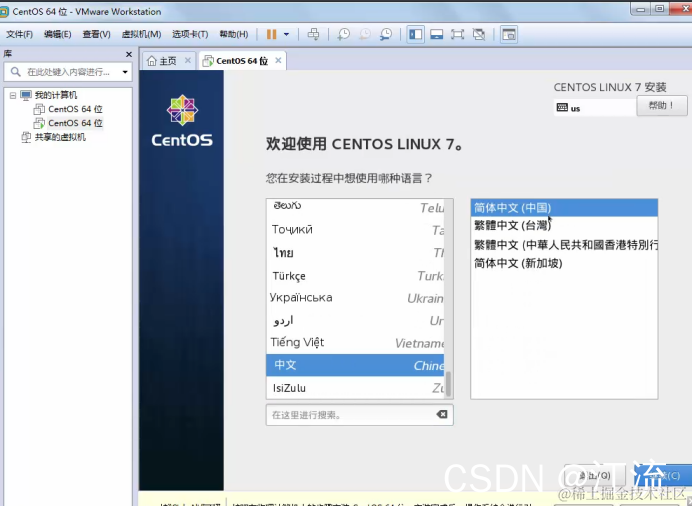This screenshot has height=507, width=692.
Task: Take a snapshot of the VM
Action: click(343, 34)
